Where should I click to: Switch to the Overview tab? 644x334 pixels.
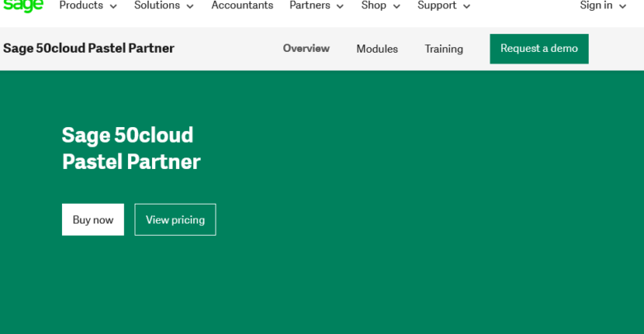coord(306,49)
